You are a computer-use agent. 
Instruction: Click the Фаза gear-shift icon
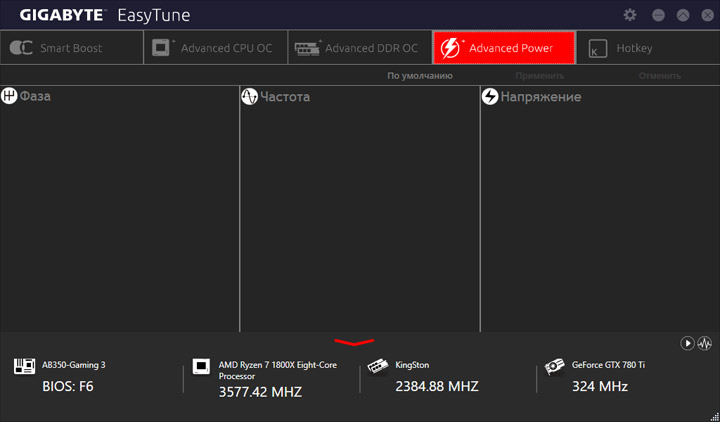[x=9, y=96]
